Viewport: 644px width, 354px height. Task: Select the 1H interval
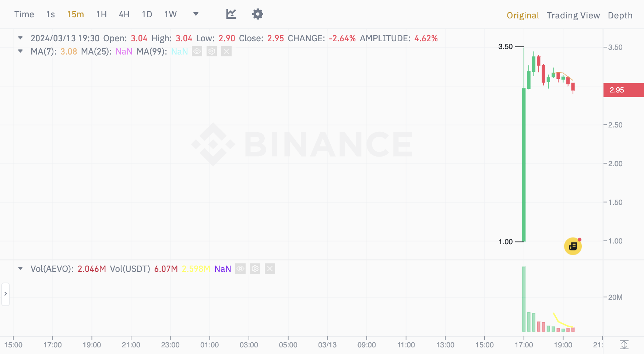pyautogui.click(x=101, y=14)
